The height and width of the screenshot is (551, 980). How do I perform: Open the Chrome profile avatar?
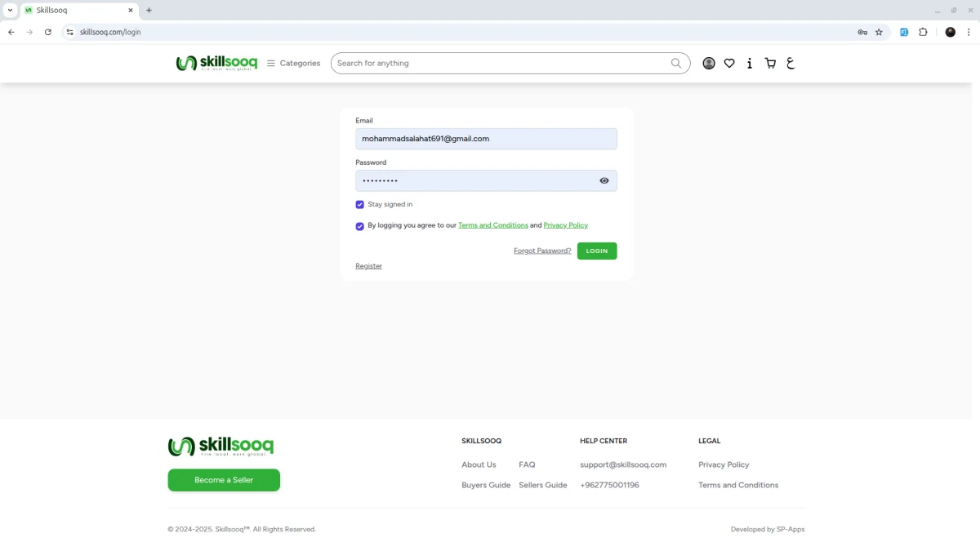950,32
